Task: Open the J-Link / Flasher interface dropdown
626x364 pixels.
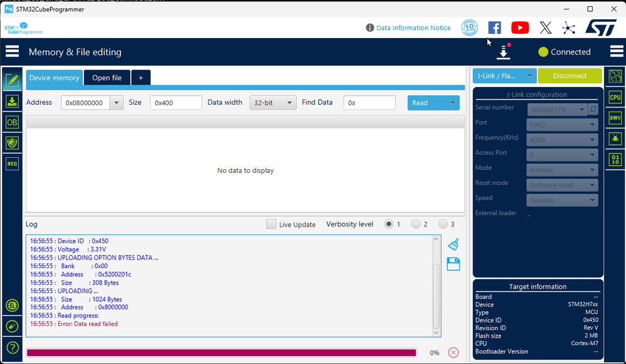Action: pyautogui.click(x=505, y=76)
